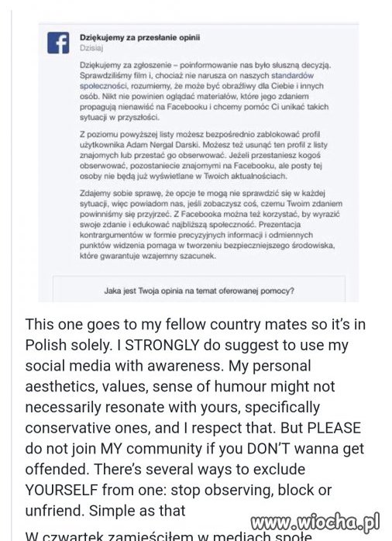Screen dimensions: 392x541
Task: Click the 'Dziękujemy za zgłoszenie' paragraph
Action: (205, 91)
